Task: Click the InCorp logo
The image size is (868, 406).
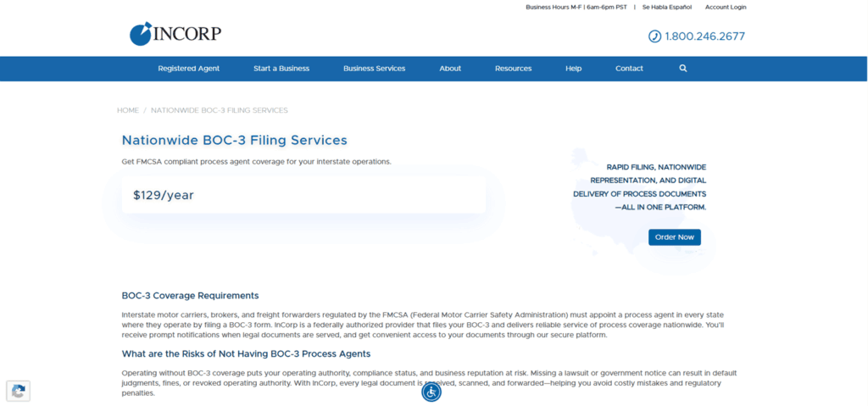Action: [175, 34]
